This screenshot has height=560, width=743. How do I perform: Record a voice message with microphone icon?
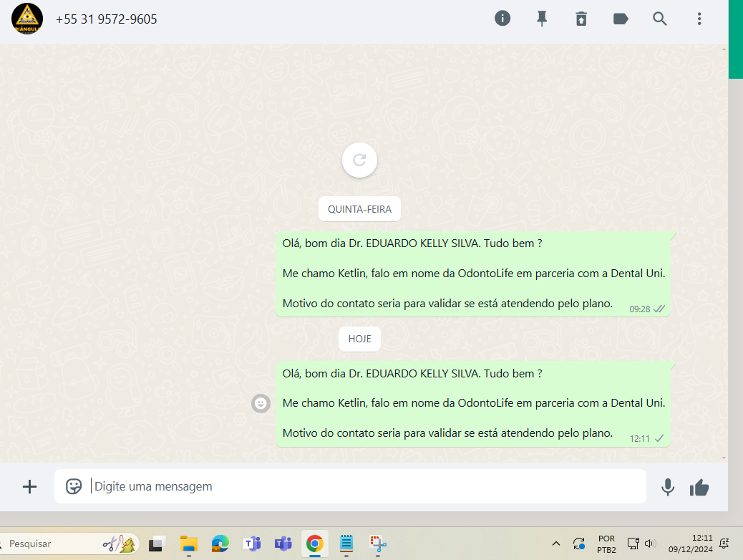[668, 487]
